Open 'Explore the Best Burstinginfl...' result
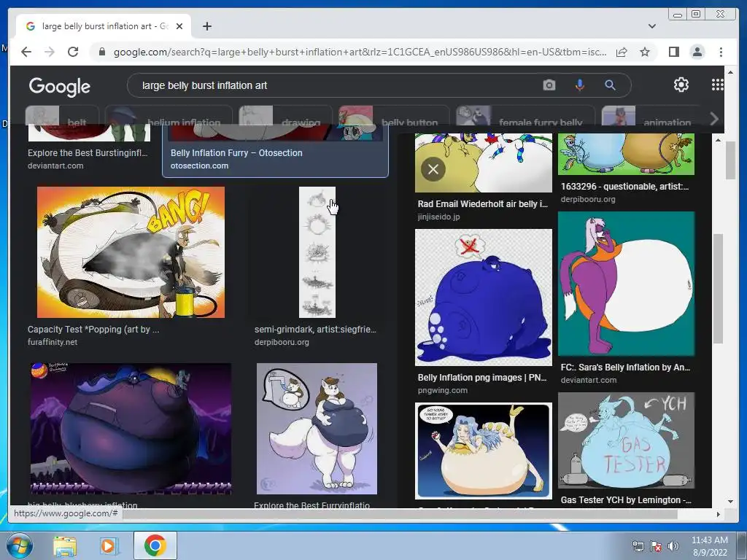 [x=88, y=153]
